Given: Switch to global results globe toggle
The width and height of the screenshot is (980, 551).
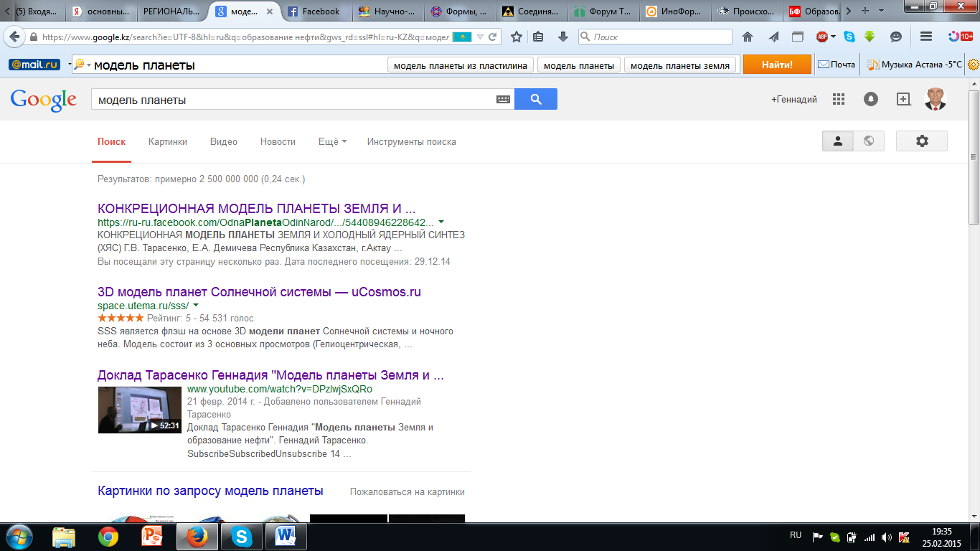Looking at the screenshot, I should 869,141.
